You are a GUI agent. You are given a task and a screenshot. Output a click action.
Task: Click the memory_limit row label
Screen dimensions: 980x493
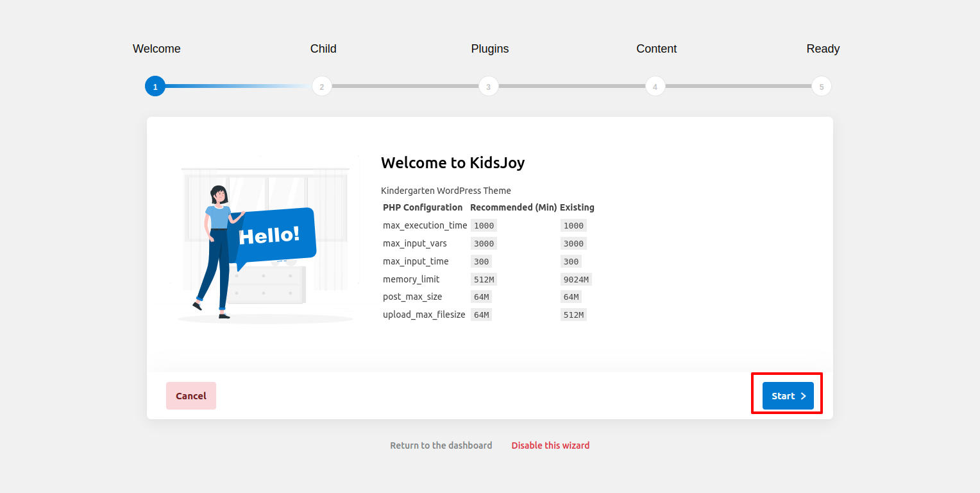tap(411, 279)
